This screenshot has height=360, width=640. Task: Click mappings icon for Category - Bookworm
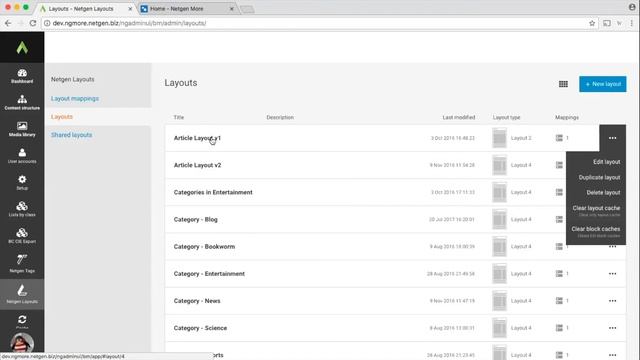[x=559, y=247]
